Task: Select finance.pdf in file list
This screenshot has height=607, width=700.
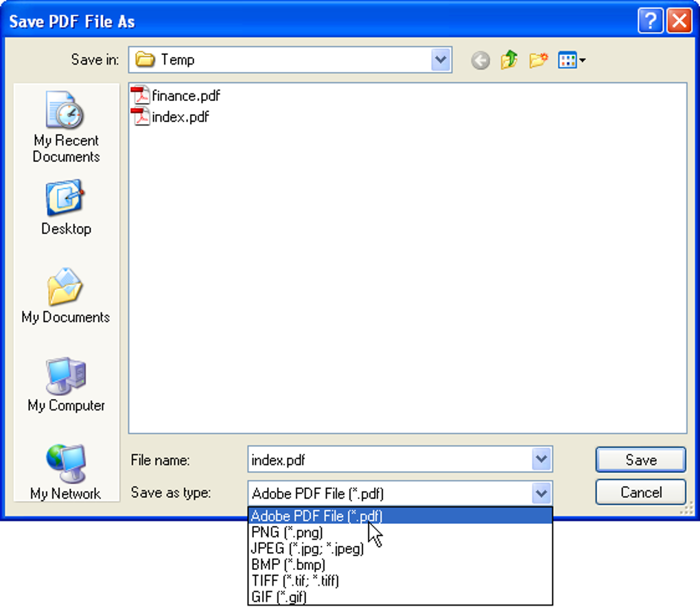Action: pos(176,95)
